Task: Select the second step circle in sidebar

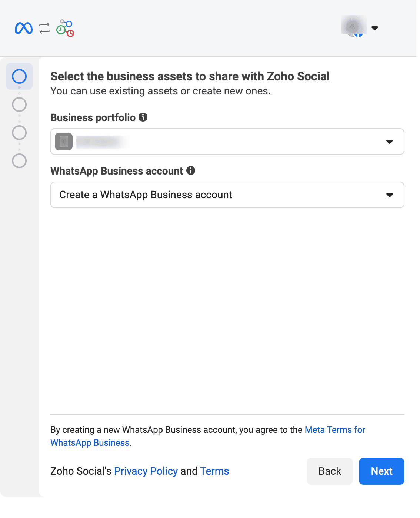Action: coord(19,104)
